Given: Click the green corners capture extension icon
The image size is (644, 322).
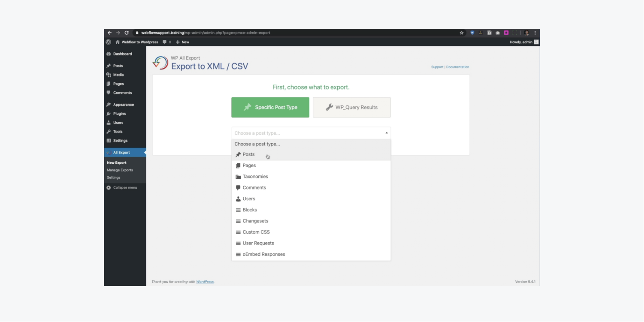Looking at the screenshot, I should [x=515, y=33].
